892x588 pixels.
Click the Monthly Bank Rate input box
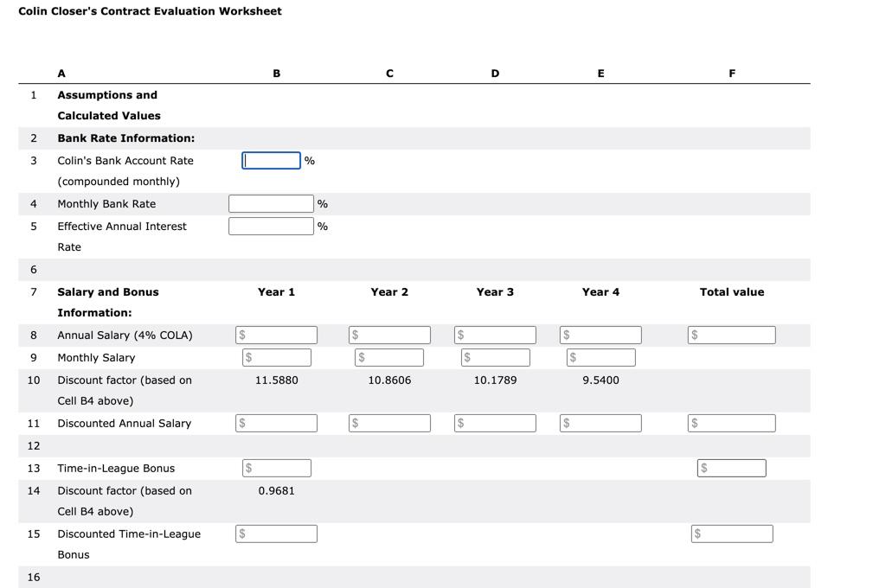271,203
